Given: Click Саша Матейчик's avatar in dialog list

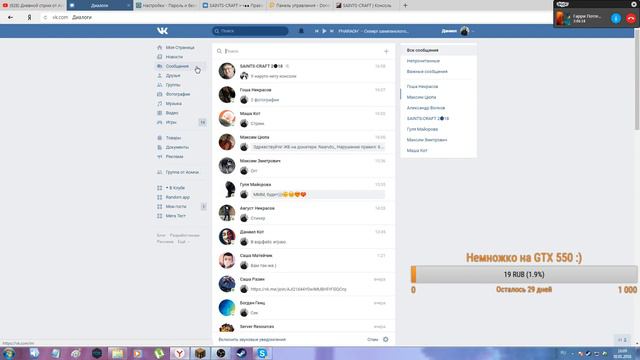Looking at the screenshot, I should 227,260.
